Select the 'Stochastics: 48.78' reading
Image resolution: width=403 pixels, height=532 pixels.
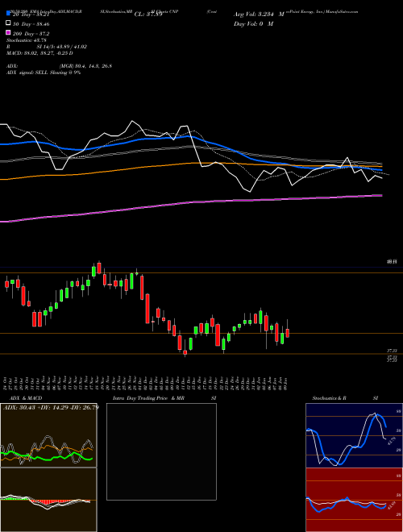[x=27, y=40]
